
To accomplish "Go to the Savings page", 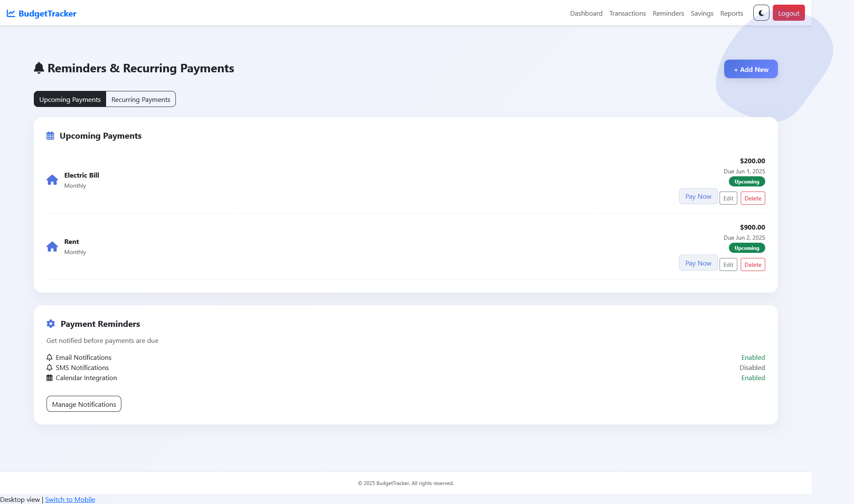I will point(702,14).
